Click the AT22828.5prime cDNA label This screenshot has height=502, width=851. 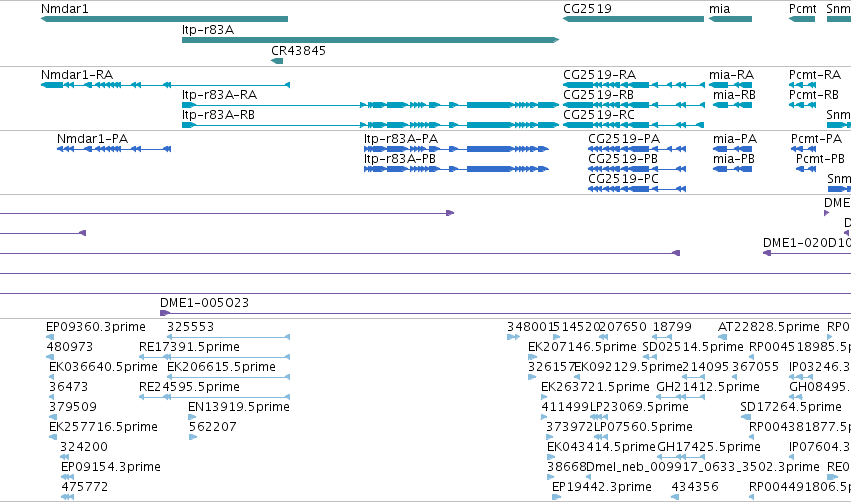point(769,326)
